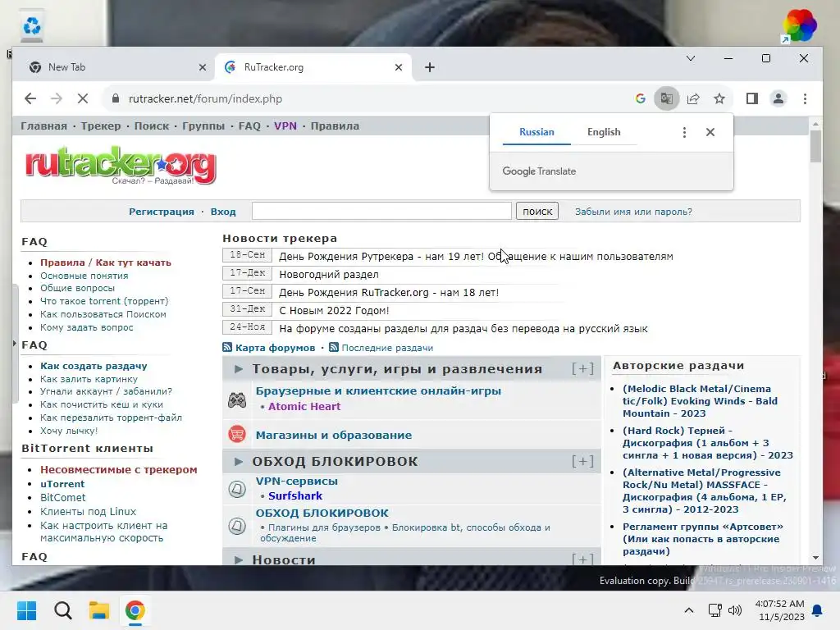Click the Регистрация link
840x630 pixels.
click(162, 212)
